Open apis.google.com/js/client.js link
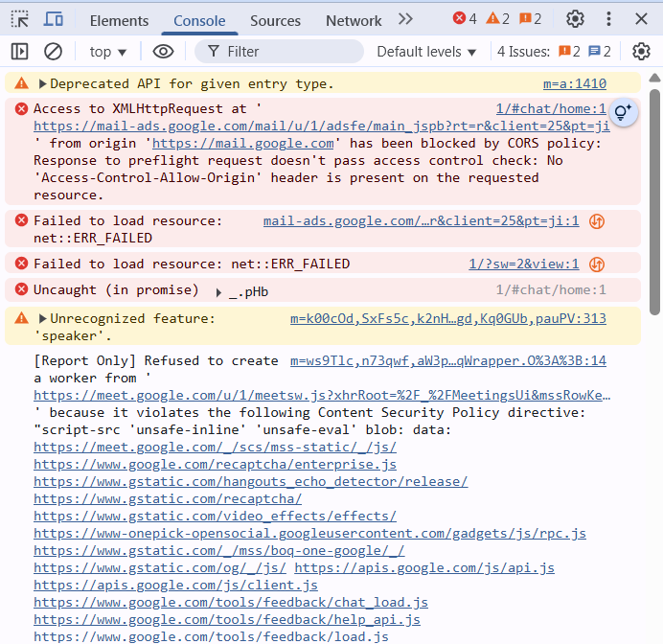 coord(175,586)
